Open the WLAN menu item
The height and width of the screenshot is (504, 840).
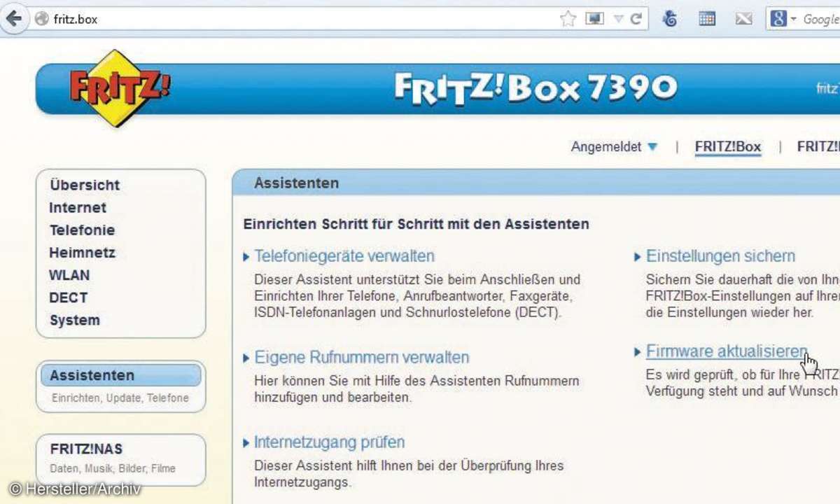[x=69, y=275]
